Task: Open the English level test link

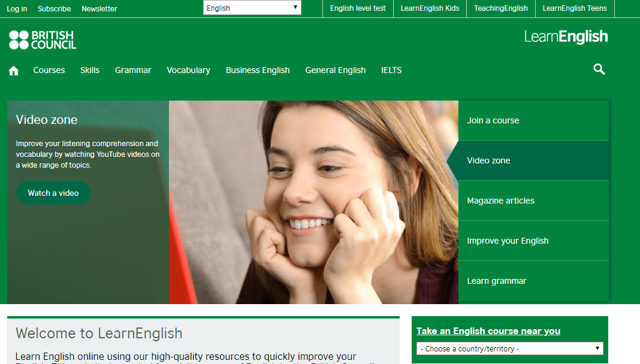Action: click(358, 8)
